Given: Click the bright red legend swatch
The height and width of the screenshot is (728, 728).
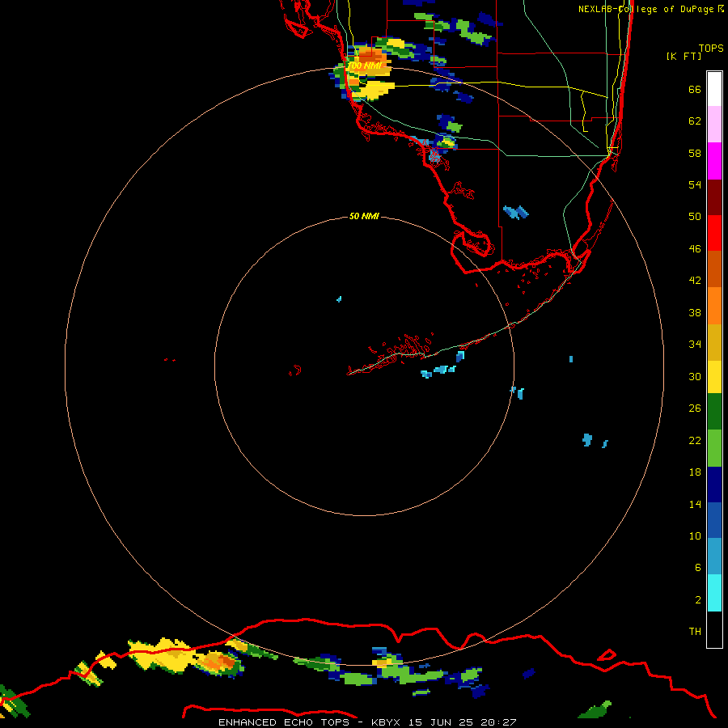Looking at the screenshot, I should (x=714, y=233).
